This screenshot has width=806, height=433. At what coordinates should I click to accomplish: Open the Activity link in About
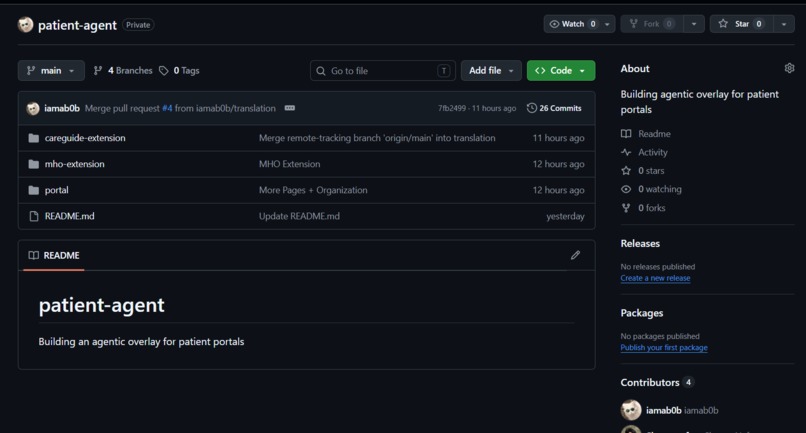click(x=653, y=152)
